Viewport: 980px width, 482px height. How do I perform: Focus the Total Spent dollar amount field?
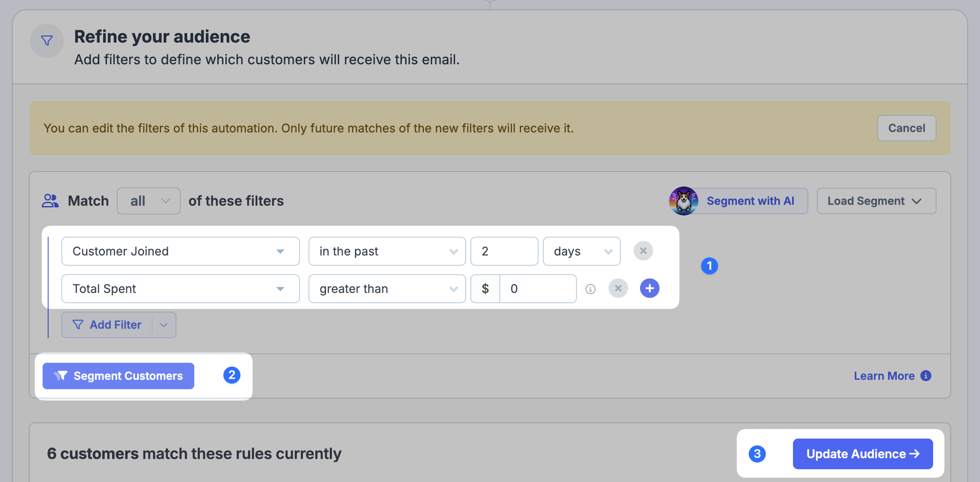(538, 289)
